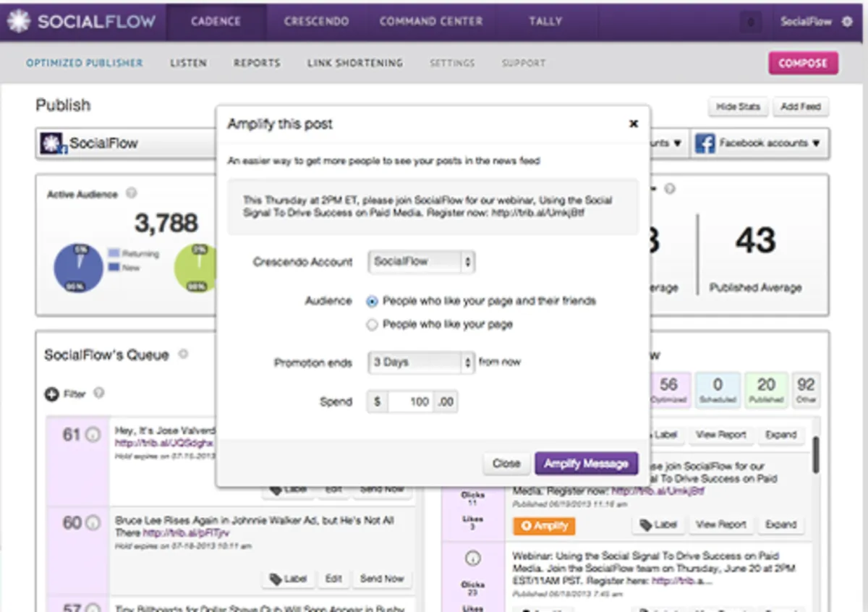868x612 pixels.
Task: Click the SocialFlow logo in the header
Action: pyautogui.click(x=82, y=21)
